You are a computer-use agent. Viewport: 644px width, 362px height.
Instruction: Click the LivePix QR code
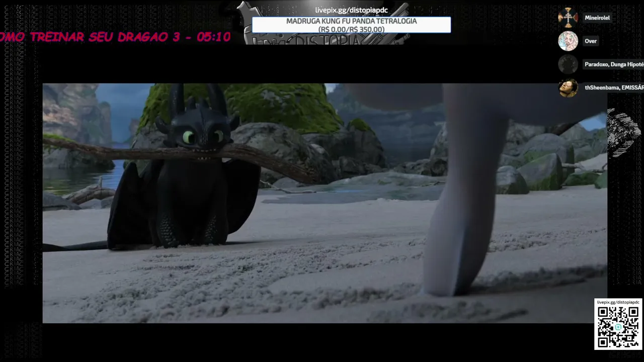(x=618, y=327)
